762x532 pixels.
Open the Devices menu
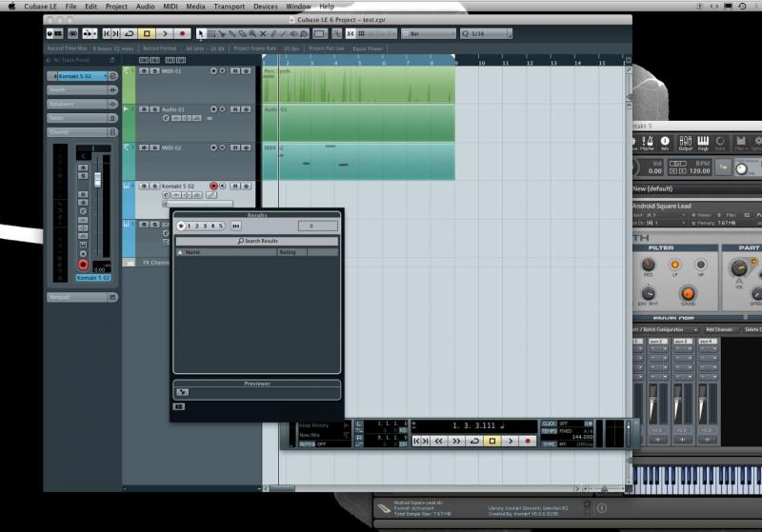266,7
